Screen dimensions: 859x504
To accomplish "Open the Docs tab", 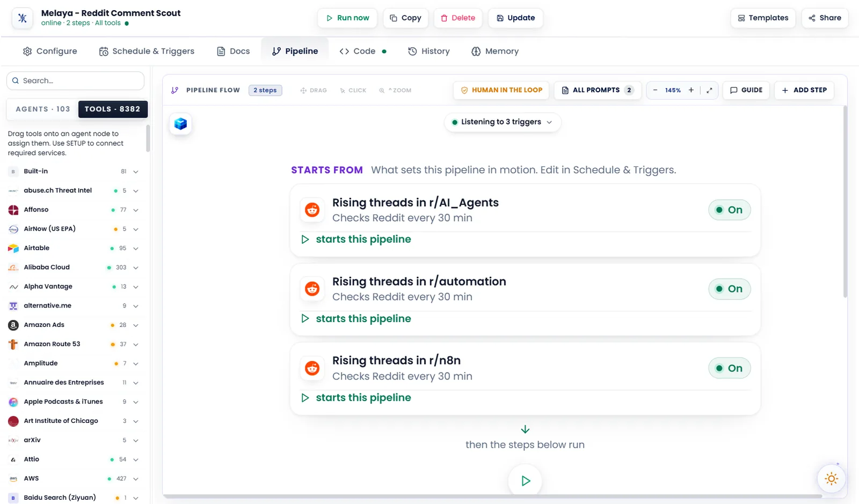I will click(234, 51).
